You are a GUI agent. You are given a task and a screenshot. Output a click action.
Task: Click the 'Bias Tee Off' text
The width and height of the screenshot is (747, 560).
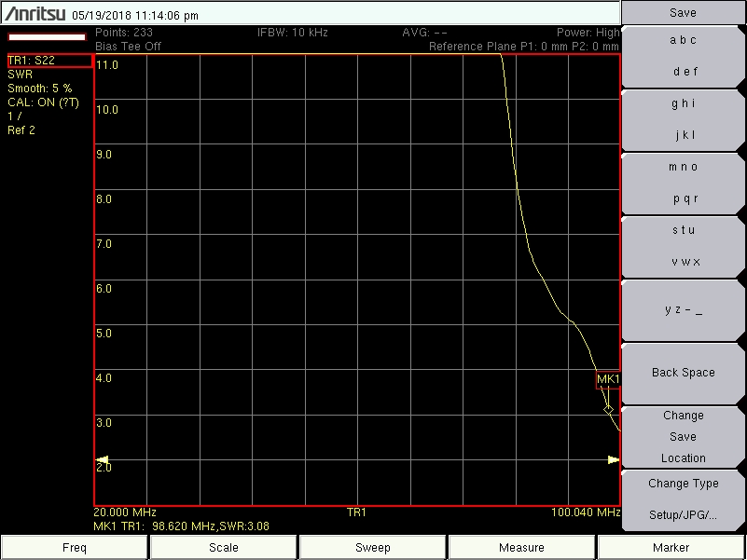tap(128, 47)
